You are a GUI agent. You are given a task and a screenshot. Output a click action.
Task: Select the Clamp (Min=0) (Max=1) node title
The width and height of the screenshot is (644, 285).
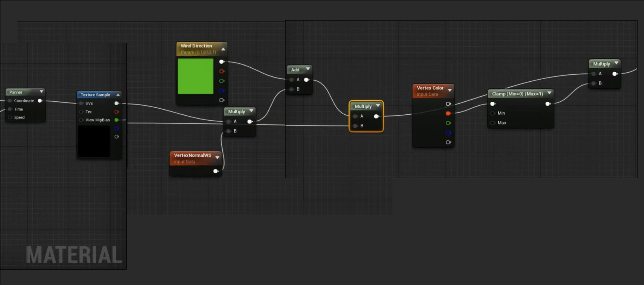click(517, 94)
